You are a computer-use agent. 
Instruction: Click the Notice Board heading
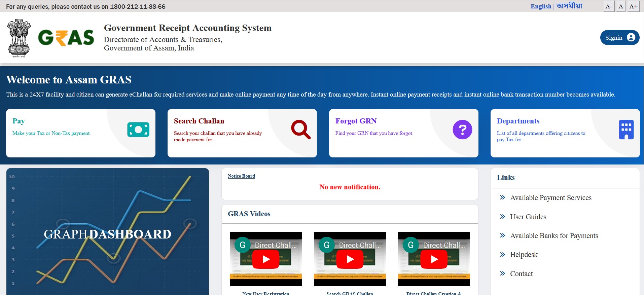[241, 176]
